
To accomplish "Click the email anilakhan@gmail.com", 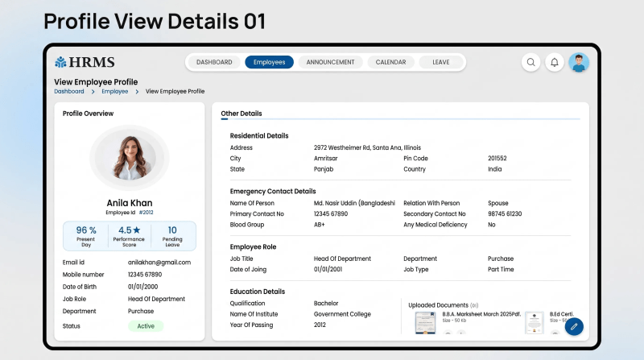I will [159, 263].
